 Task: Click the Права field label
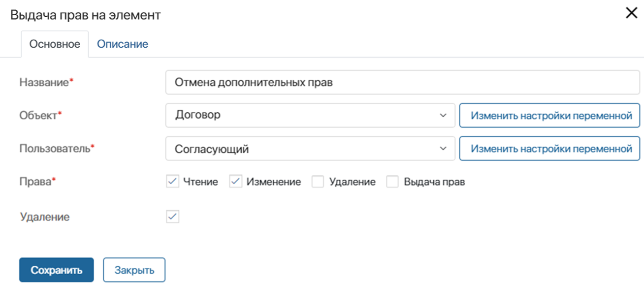click(x=38, y=182)
